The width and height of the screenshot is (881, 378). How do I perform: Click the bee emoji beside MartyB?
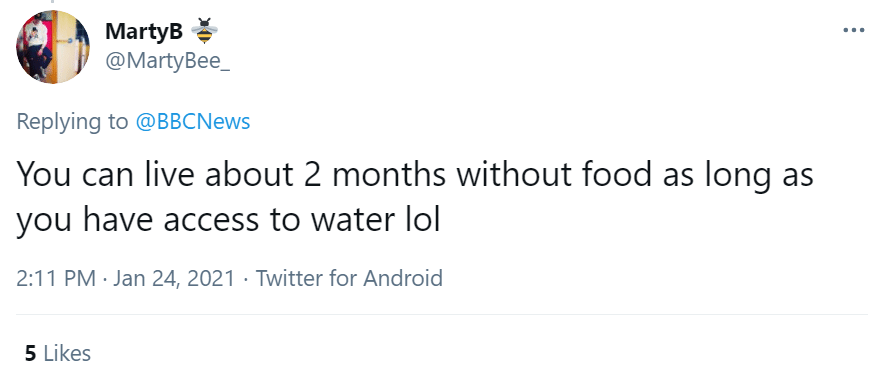point(205,31)
